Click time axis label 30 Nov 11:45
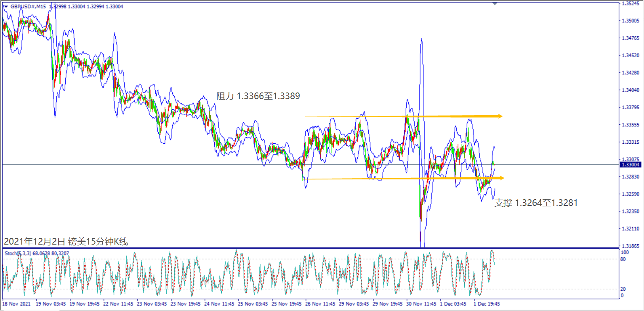The height and width of the screenshot is (311, 644). [421, 303]
